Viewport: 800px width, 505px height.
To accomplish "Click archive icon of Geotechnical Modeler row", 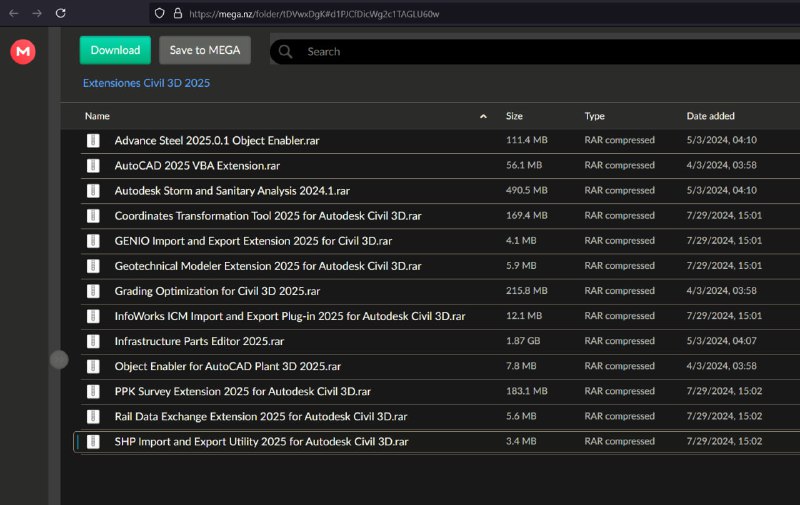I will [93, 266].
